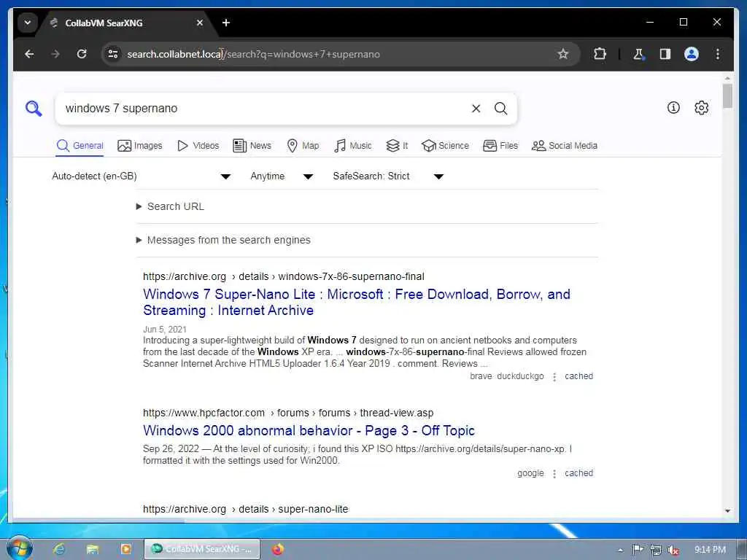Open a new browser tab
Image resolution: width=747 pixels, height=560 pixels.
(x=226, y=23)
